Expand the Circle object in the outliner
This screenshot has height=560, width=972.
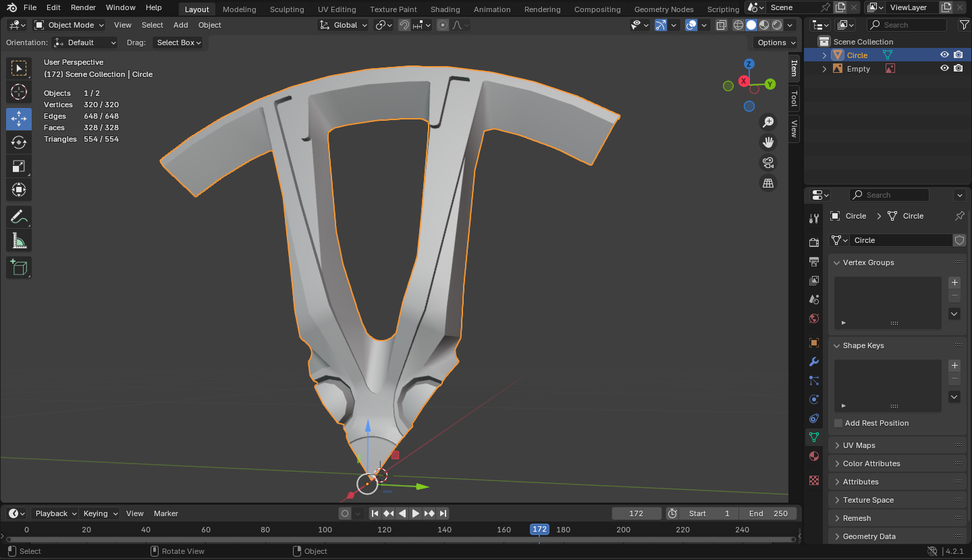824,55
